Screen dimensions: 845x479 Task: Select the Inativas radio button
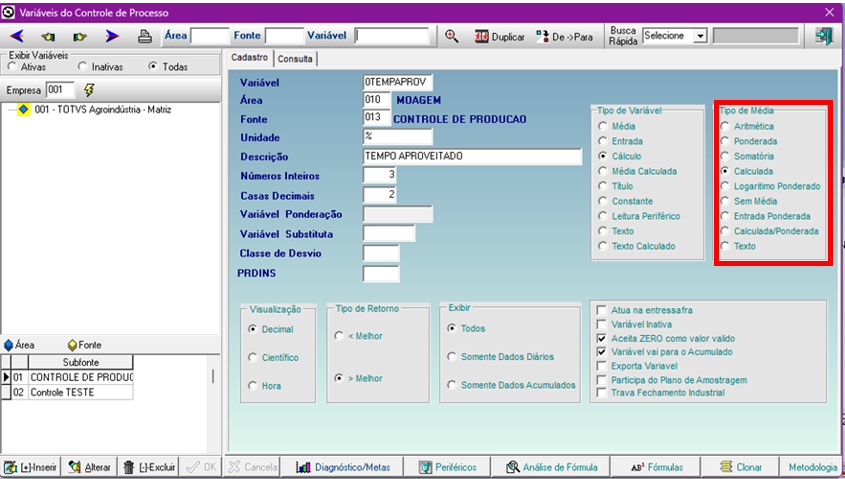pyautogui.click(x=82, y=66)
